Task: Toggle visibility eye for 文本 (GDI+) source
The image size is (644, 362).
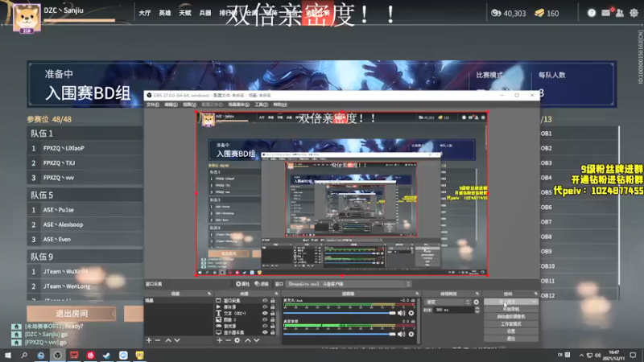Action: click(x=265, y=313)
